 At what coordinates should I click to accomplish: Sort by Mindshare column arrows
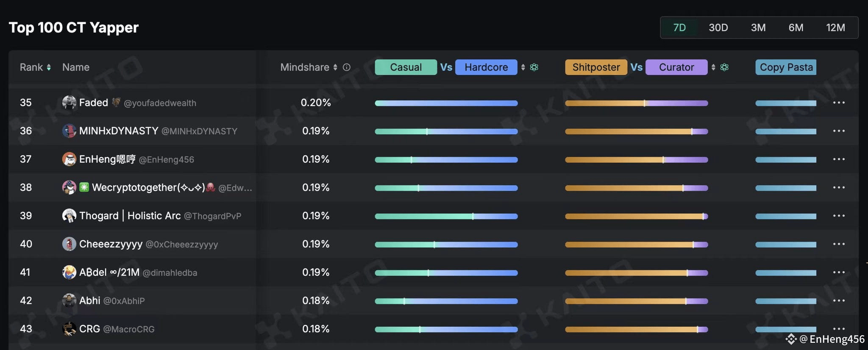pyautogui.click(x=335, y=67)
